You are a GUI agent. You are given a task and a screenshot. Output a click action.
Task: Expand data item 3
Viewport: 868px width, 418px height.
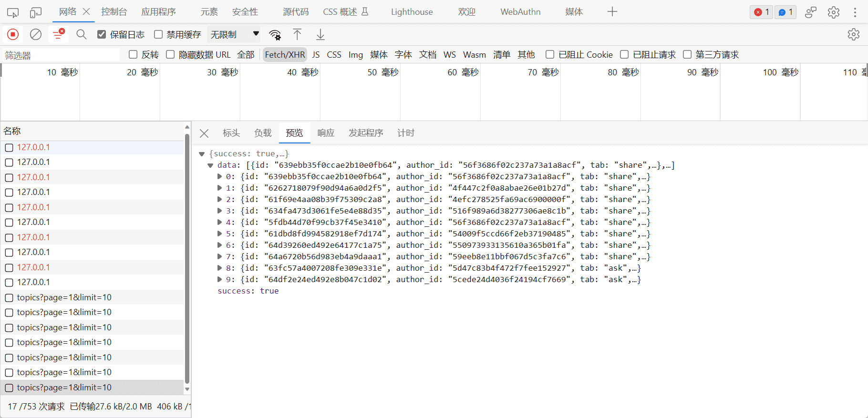219,211
